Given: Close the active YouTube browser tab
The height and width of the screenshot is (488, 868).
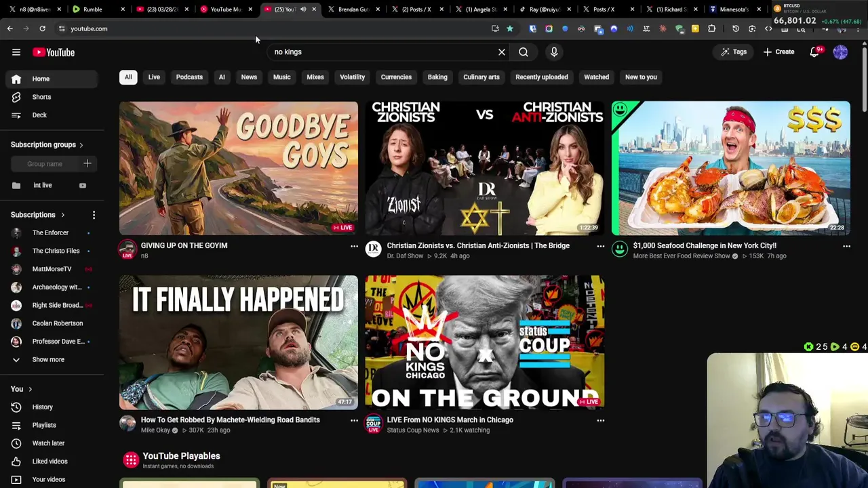Looking at the screenshot, I should [314, 9].
